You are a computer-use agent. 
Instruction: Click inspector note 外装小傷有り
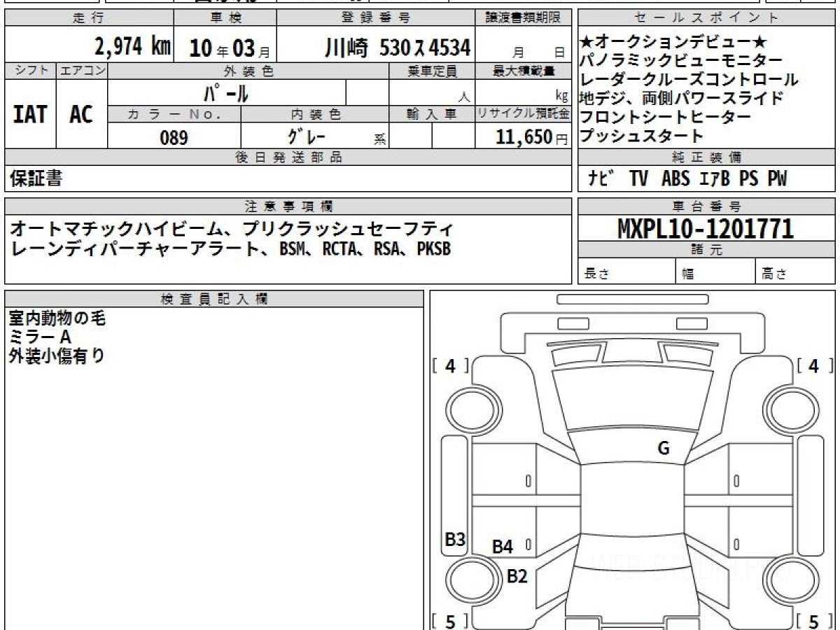(x=57, y=356)
